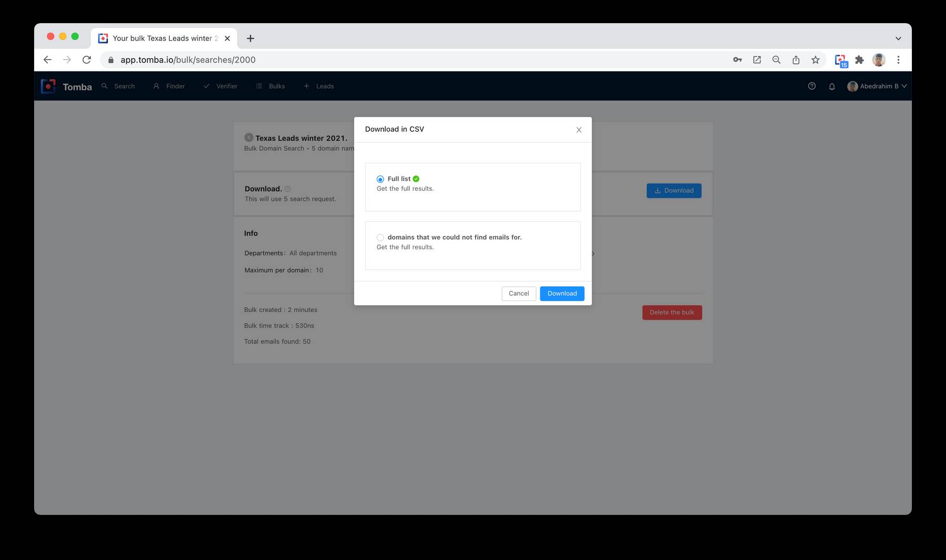
Task: Open the Bulks menu item
Action: (270, 86)
